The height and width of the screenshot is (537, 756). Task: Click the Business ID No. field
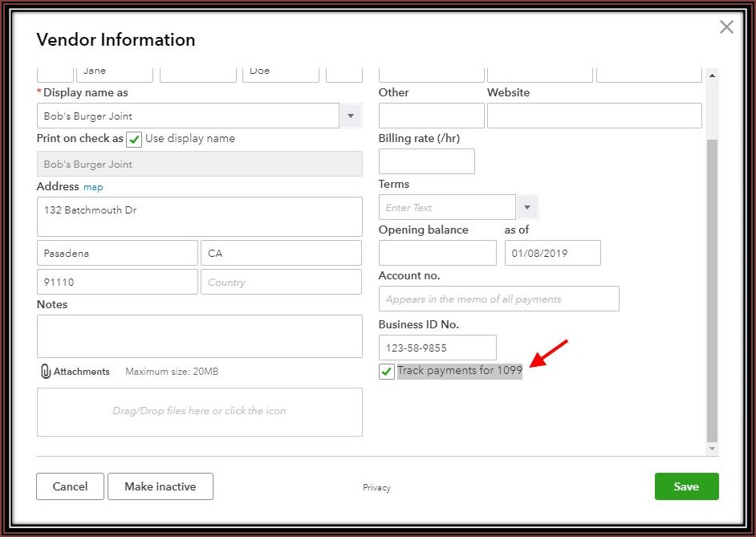coord(437,348)
